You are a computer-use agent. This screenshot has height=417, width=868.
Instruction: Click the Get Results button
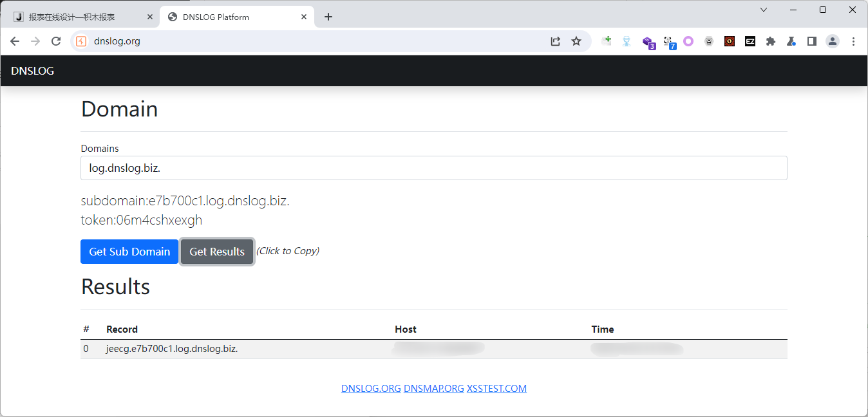(217, 252)
